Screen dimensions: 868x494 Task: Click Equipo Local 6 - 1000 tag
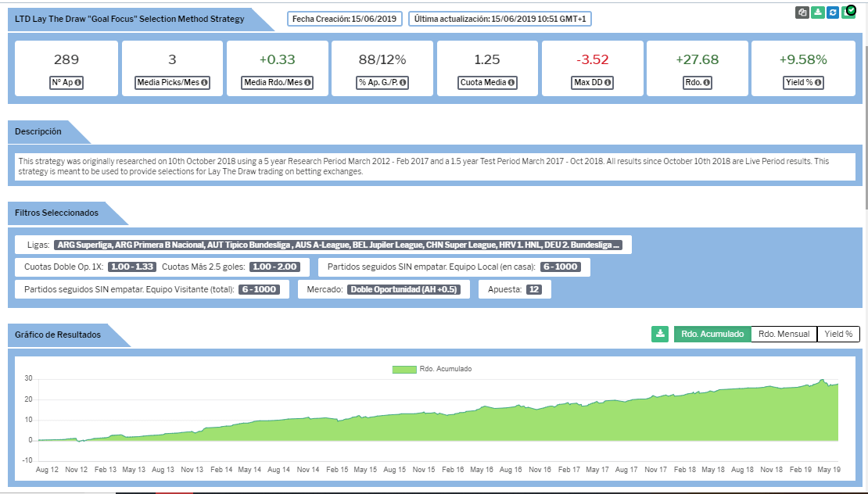(x=560, y=267)
